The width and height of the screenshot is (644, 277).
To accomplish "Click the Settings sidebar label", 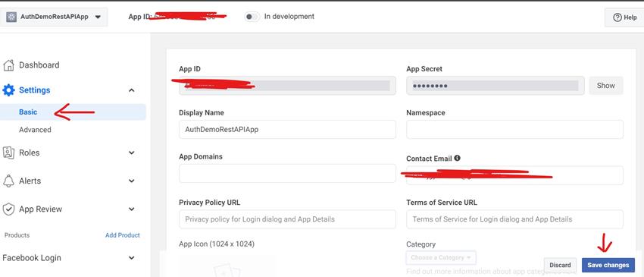I will click(x=35, y=90).
